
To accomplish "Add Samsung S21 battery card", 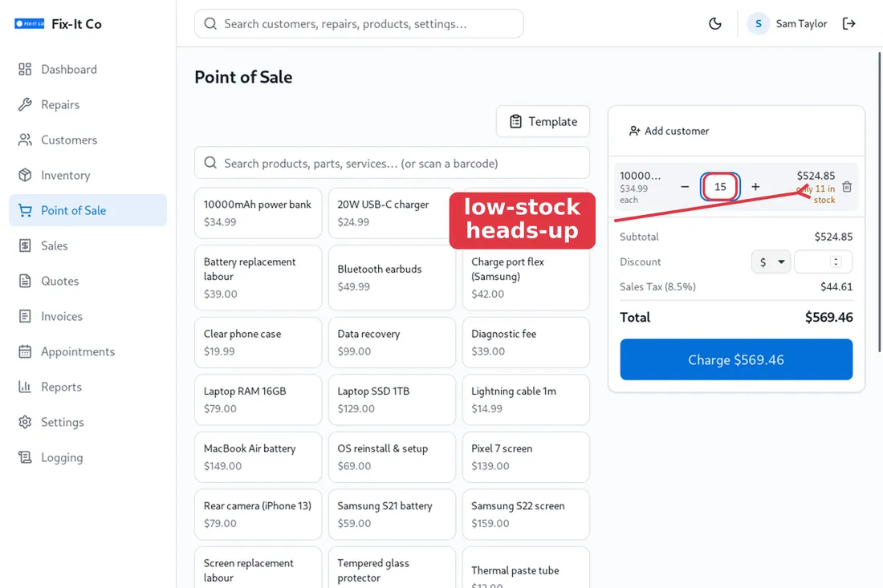I will pos(392,515).
